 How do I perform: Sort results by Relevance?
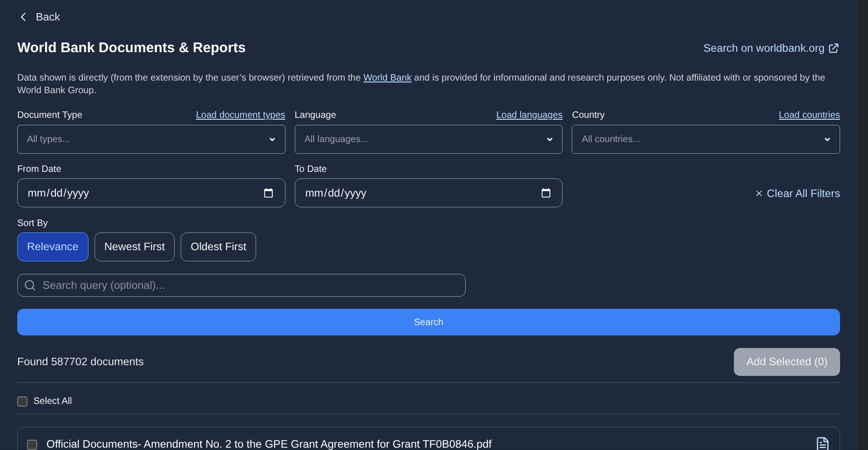point(53,247)
